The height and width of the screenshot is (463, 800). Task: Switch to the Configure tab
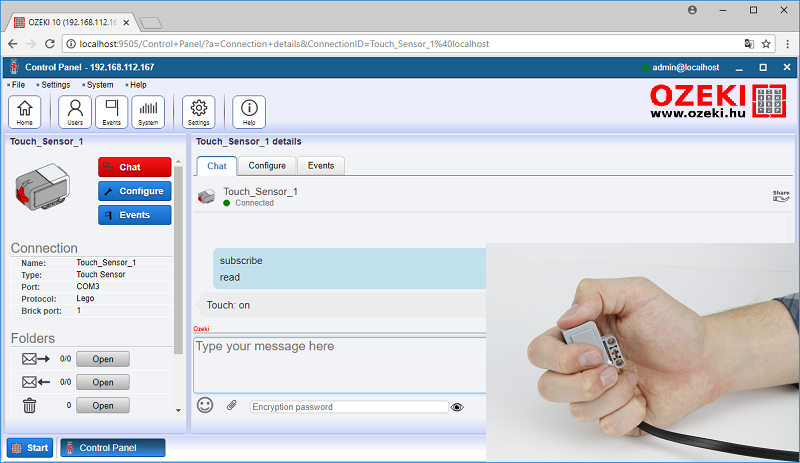coord(267,166)
